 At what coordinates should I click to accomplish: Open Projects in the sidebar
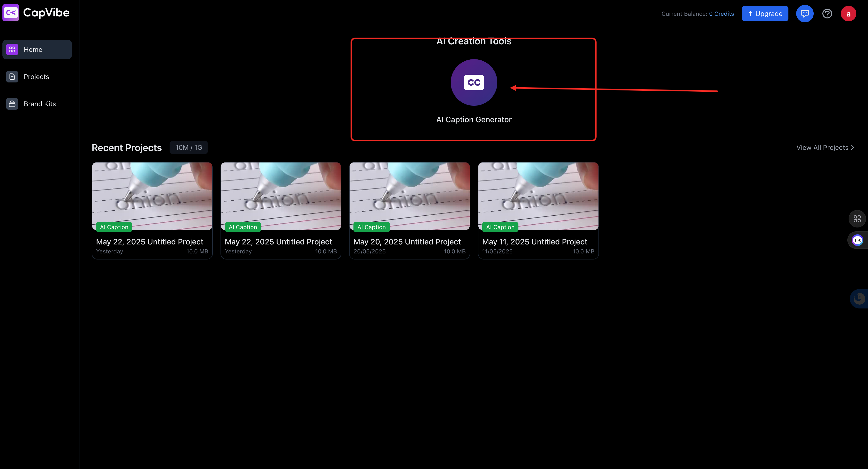pyautogui.click(x=36, y=77)
